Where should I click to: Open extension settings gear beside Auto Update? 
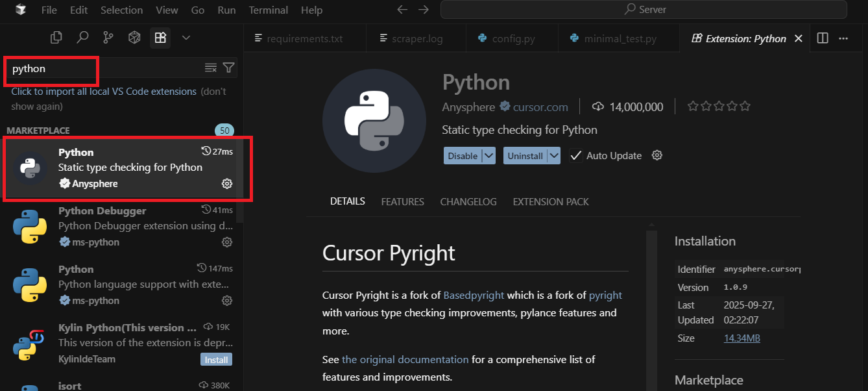[x=657, y=155]
